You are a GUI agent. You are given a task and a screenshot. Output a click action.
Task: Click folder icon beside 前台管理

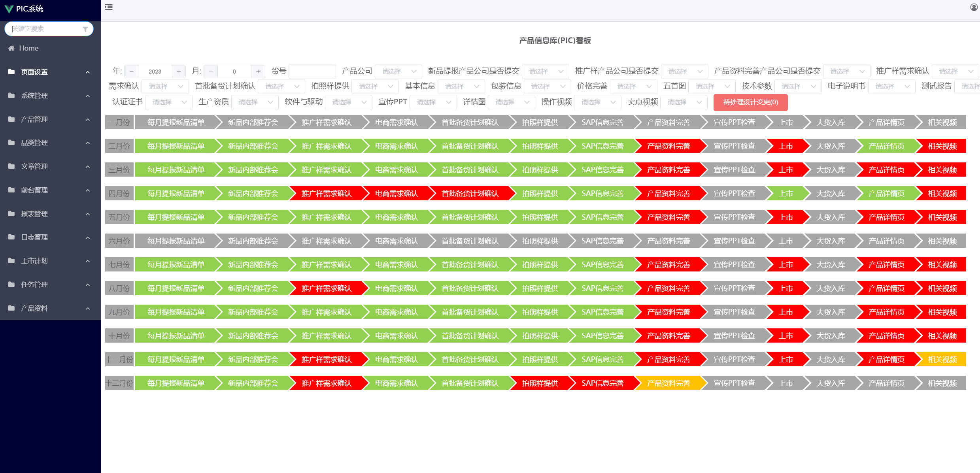pyautogui.click(x=11, y=190)
